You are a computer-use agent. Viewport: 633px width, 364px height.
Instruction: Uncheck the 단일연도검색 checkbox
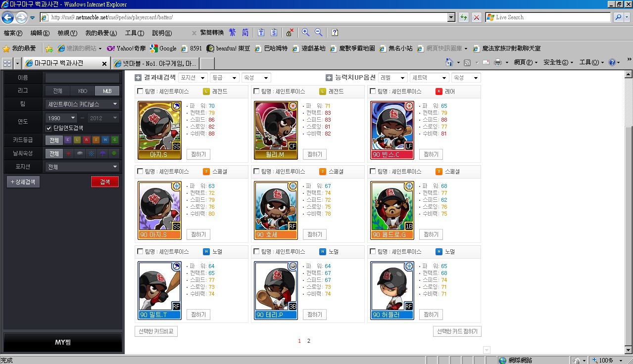click(x=49, y=129)
